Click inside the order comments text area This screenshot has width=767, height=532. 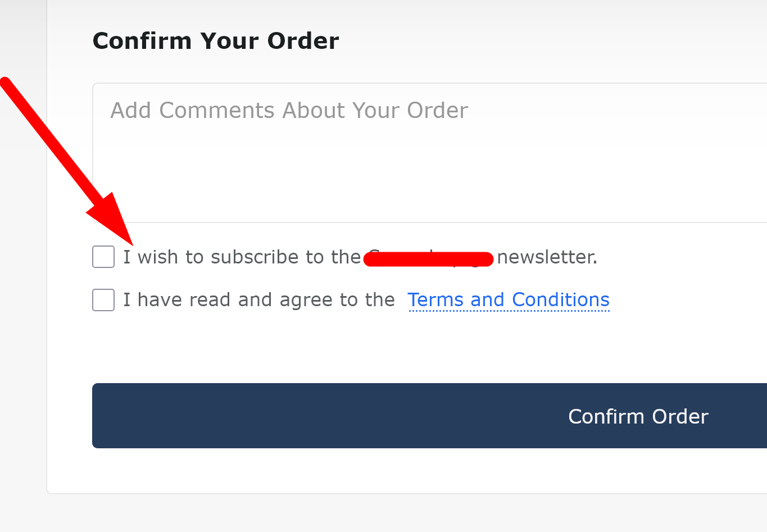(x=430, y=153)
